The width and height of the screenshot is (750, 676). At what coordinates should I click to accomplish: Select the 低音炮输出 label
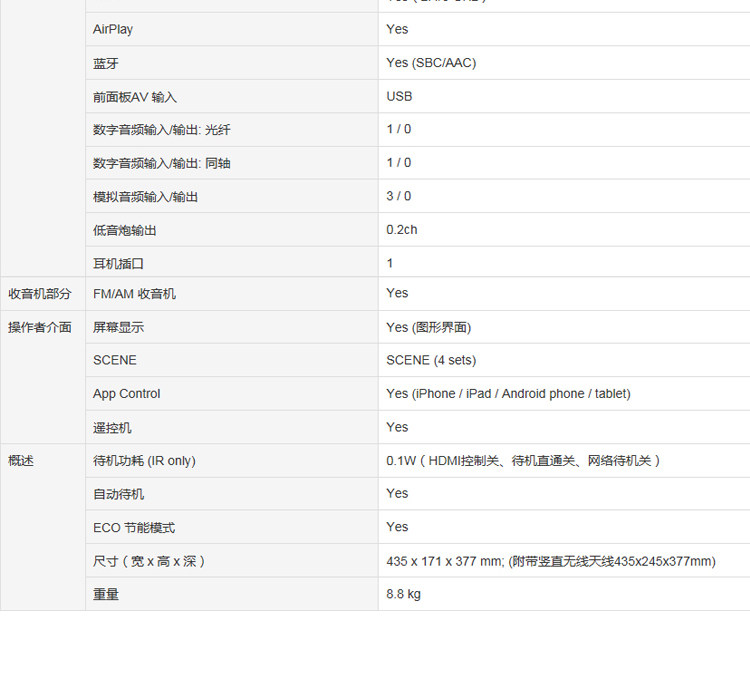pos(124,230)
